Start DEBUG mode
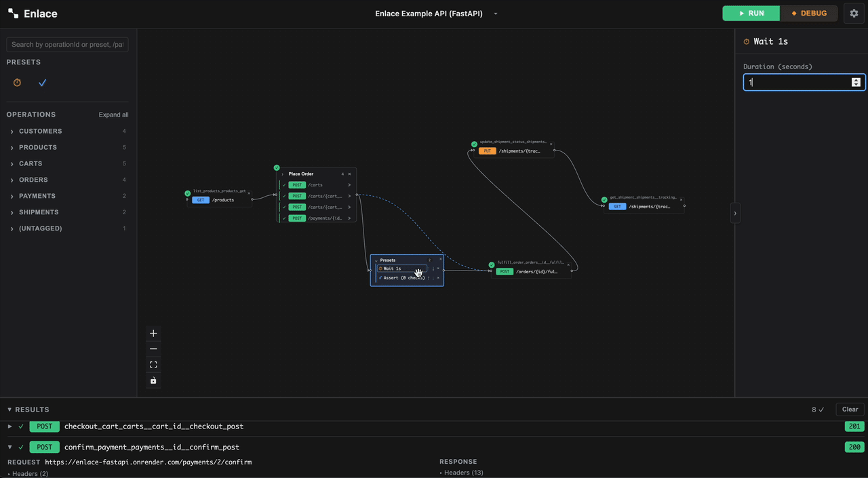This screenshot has height=478, width=868. (809, 14)
